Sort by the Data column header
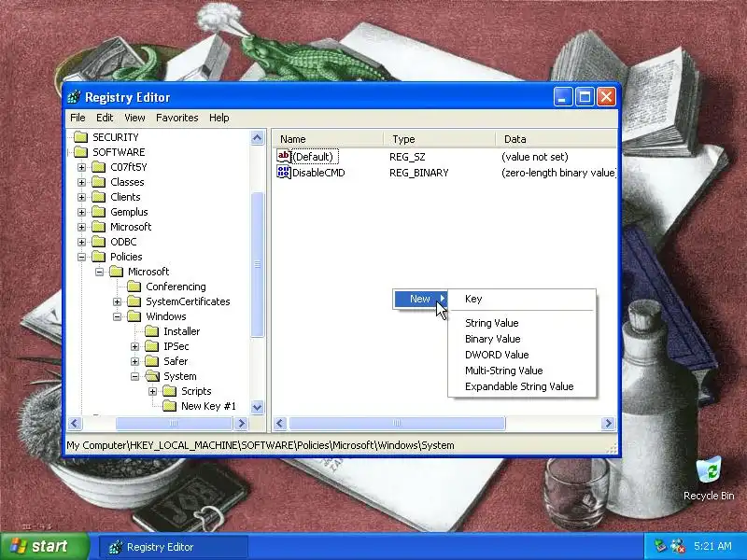The height and width of the screenshot is (560, 747). [556, 139]
